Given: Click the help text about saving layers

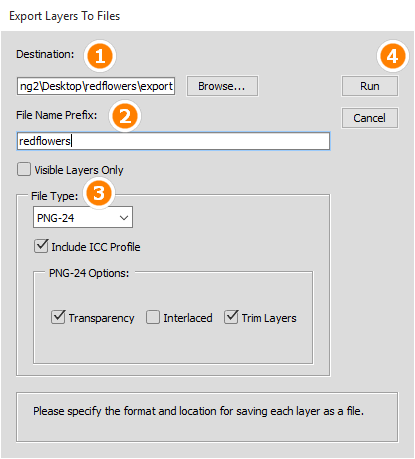Looking at the screenshot, I should coord(198,411).
